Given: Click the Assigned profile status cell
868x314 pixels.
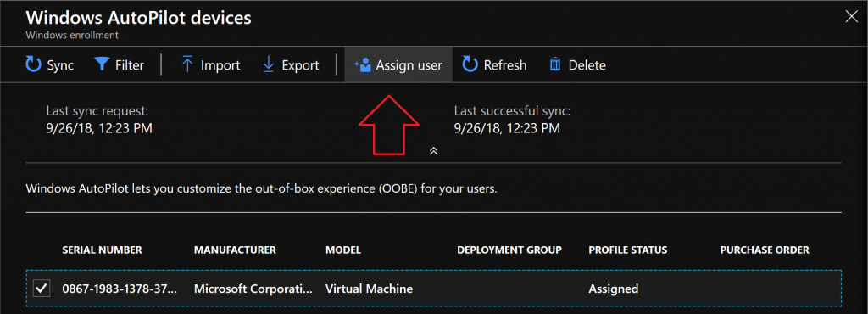Looking at the screenshot, I should point(614,289).
